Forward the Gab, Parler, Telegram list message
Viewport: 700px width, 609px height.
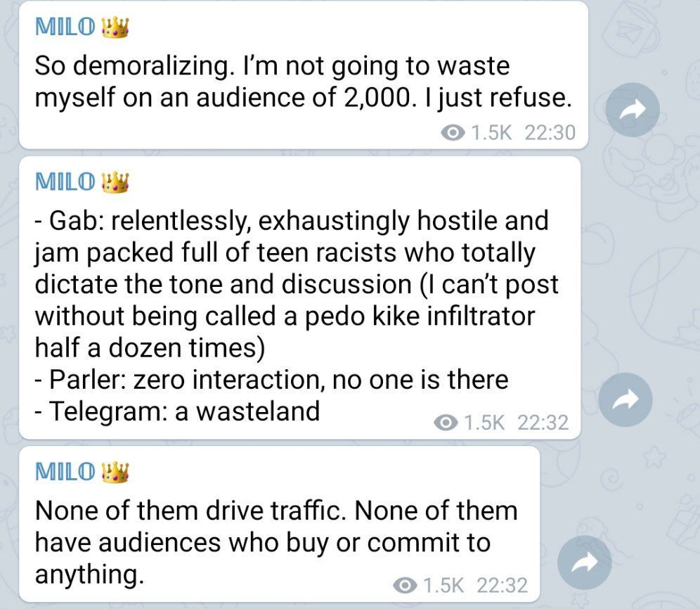tap(625, 399)
